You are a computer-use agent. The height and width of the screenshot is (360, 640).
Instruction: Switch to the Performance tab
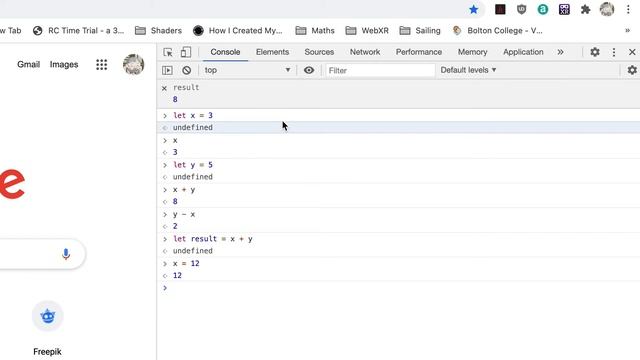(x=419, y=52)
